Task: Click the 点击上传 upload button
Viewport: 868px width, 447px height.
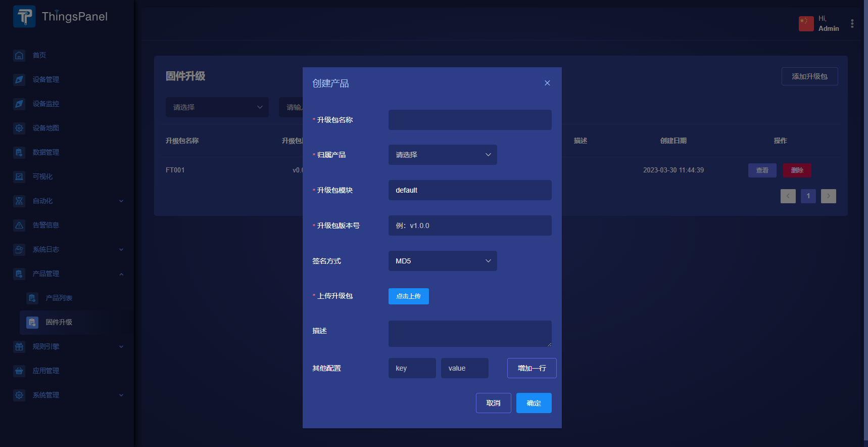Action: click(x=408, y=296)
